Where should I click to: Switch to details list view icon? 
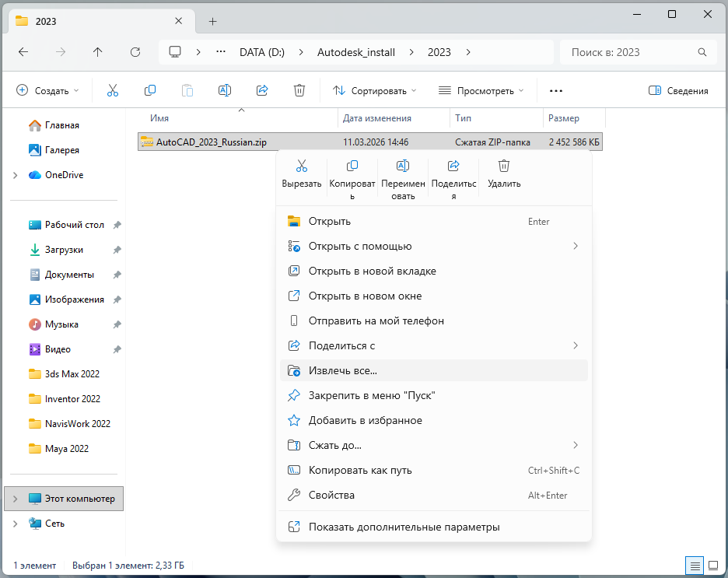coord(695,566)
